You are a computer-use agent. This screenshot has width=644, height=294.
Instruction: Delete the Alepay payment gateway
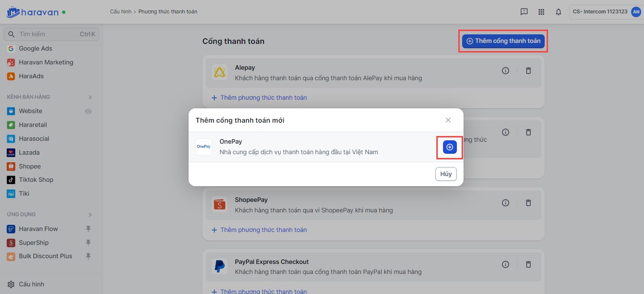pos(528,71)
